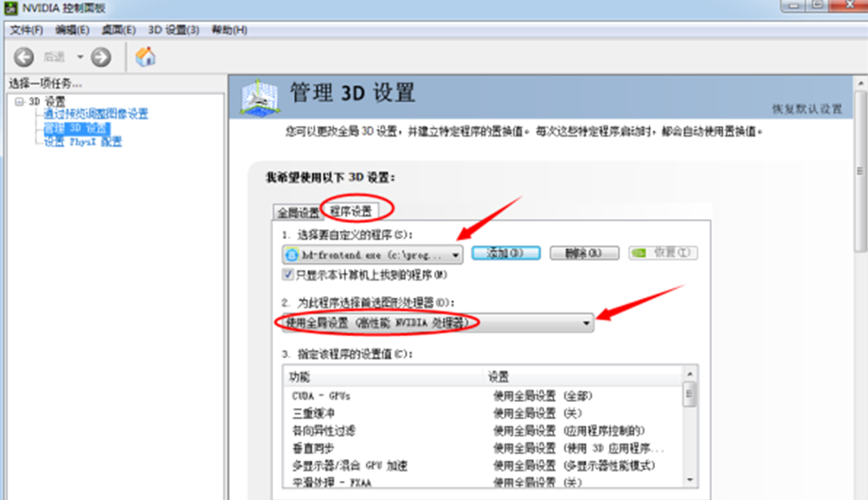Screen dimensions: 868x500
Task: Click the 恢复默认设置 link
Action: tap(807, 109)
